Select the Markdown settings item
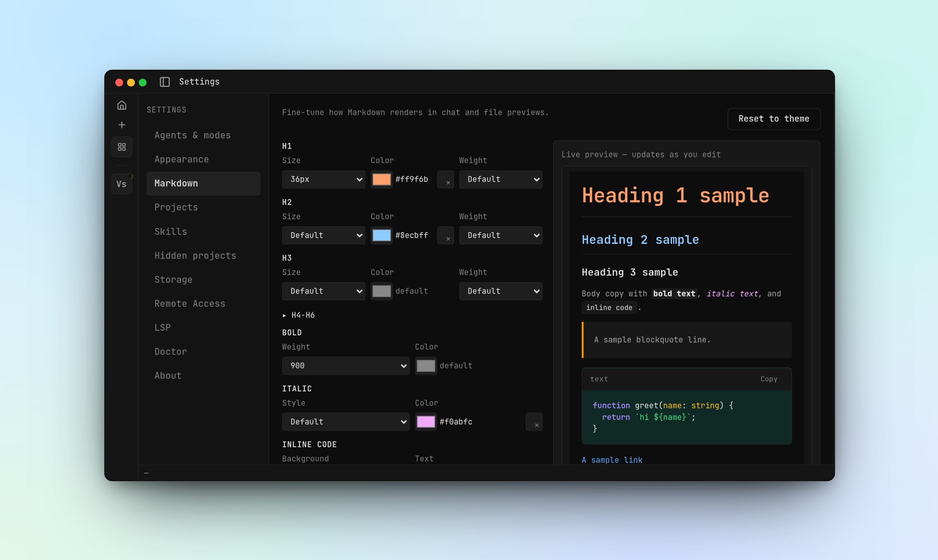Image resolution: width=938 pixels, height=560 pixels. click(x=204, y=184)
